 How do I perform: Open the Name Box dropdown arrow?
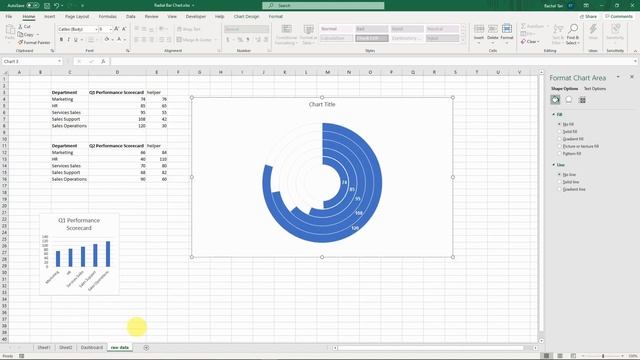[59, 61]
